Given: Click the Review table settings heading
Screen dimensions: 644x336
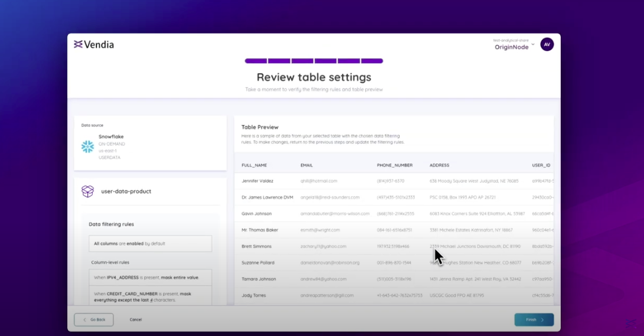Looking at the screenshot, I should [x=314, y=77].
